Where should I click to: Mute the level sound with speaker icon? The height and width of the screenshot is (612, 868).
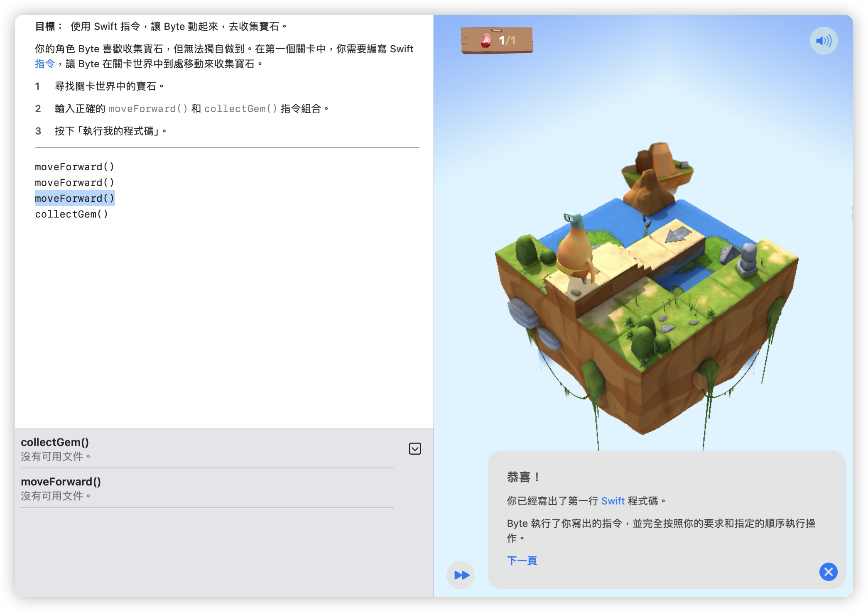[x=824, y=41]
